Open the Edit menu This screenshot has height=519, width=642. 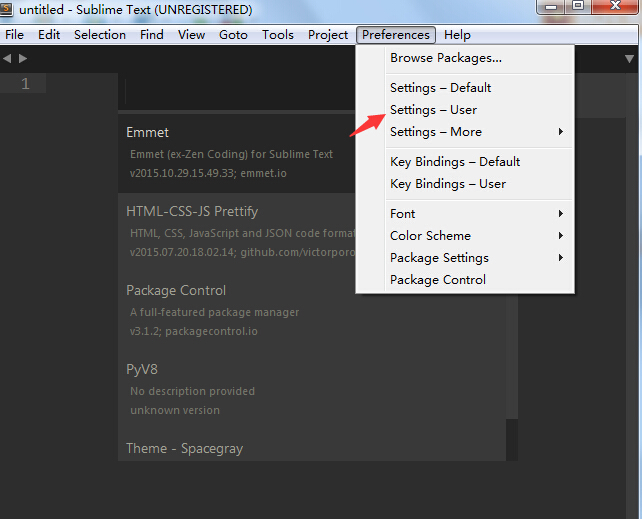(x=49, y=35)
